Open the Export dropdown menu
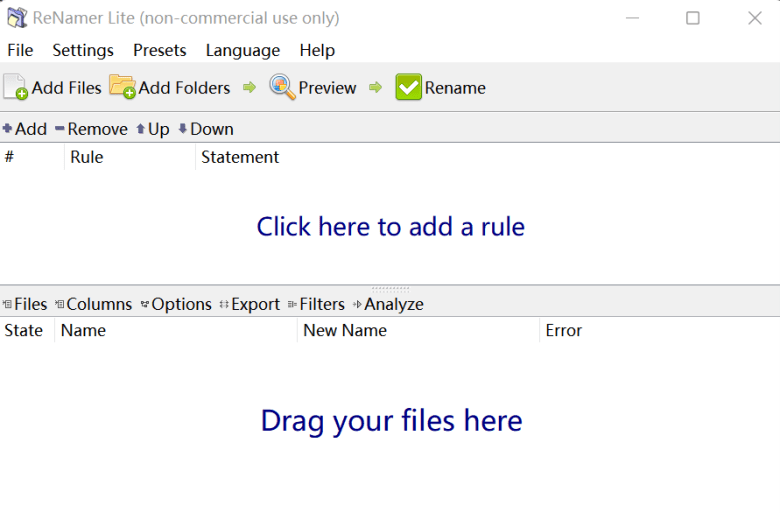This screenshot has width=780, height=513. coord(250,304)
